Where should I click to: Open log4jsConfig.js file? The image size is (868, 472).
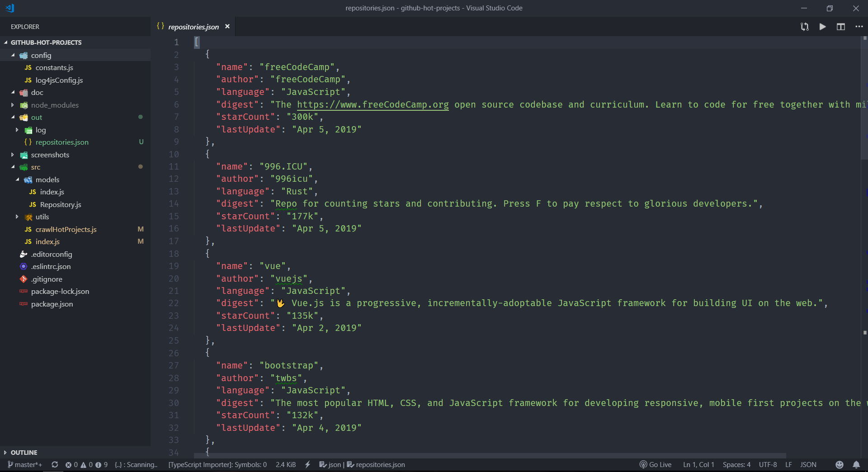(59, 80)
